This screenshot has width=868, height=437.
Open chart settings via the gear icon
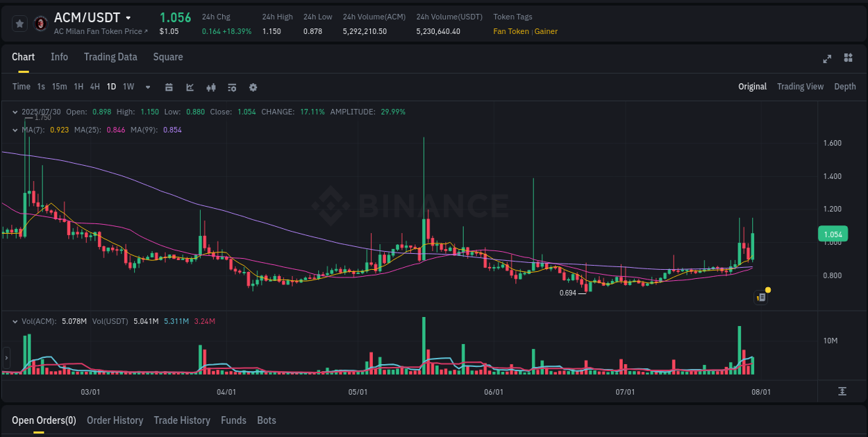tap(253, 87)
